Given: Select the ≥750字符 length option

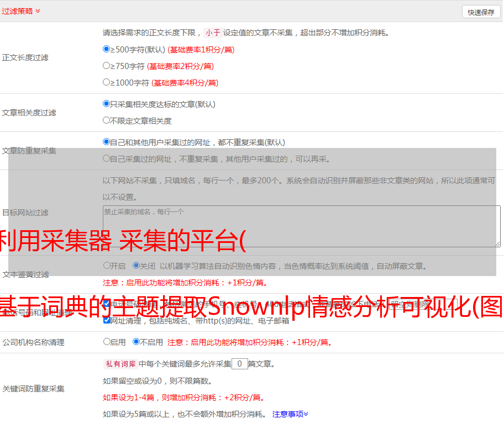Looking at the screenshot, I should coord(106,66).
